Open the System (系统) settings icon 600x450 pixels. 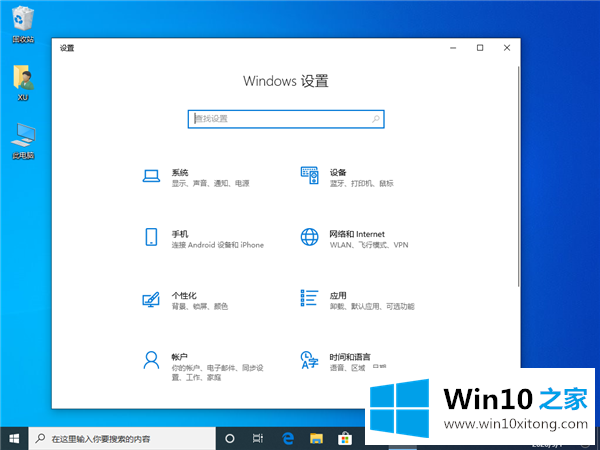click(151, 176)
